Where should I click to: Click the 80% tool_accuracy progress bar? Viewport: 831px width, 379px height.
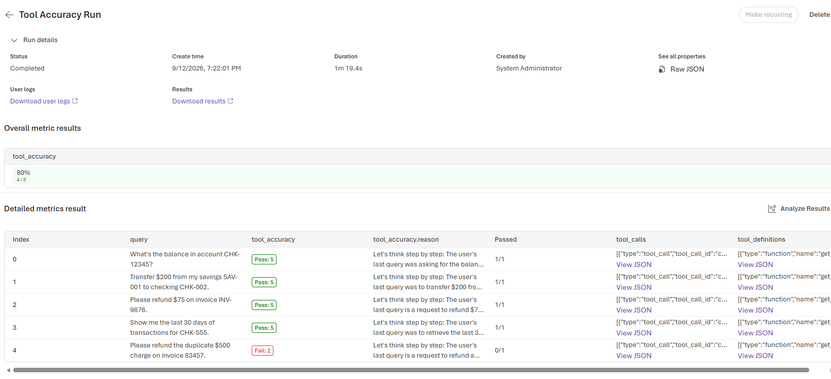tap(418, 176)
